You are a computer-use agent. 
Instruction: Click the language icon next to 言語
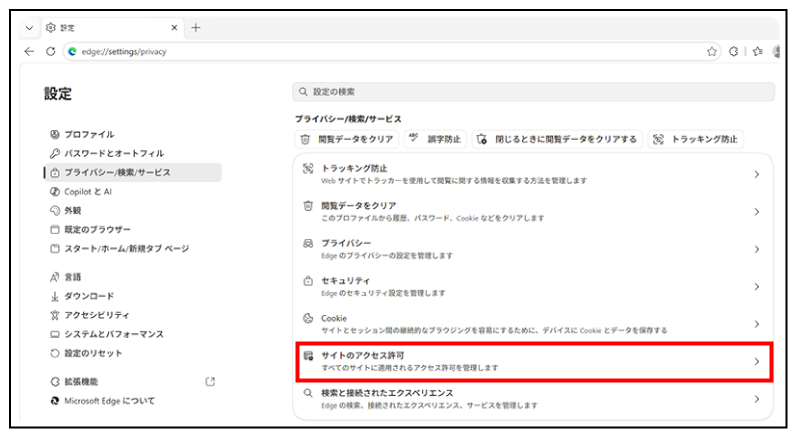point(55,277)
